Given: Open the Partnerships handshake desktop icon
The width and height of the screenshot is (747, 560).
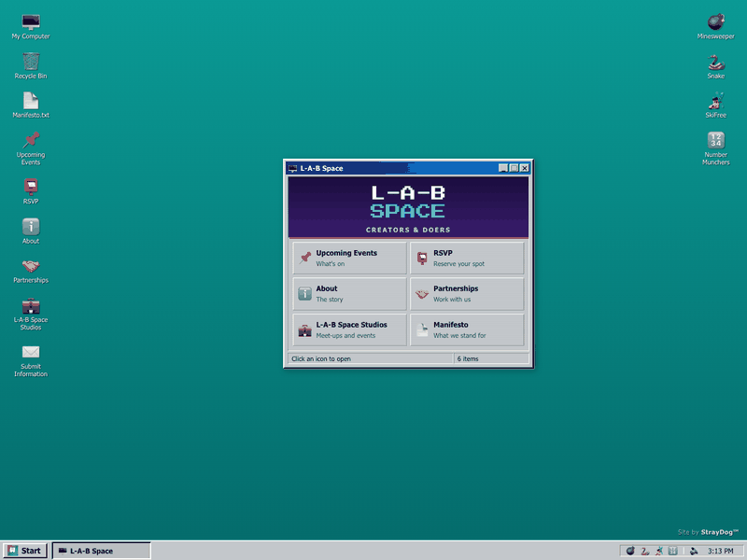Looking at the screenshot, I should click(x=31, y=271).
